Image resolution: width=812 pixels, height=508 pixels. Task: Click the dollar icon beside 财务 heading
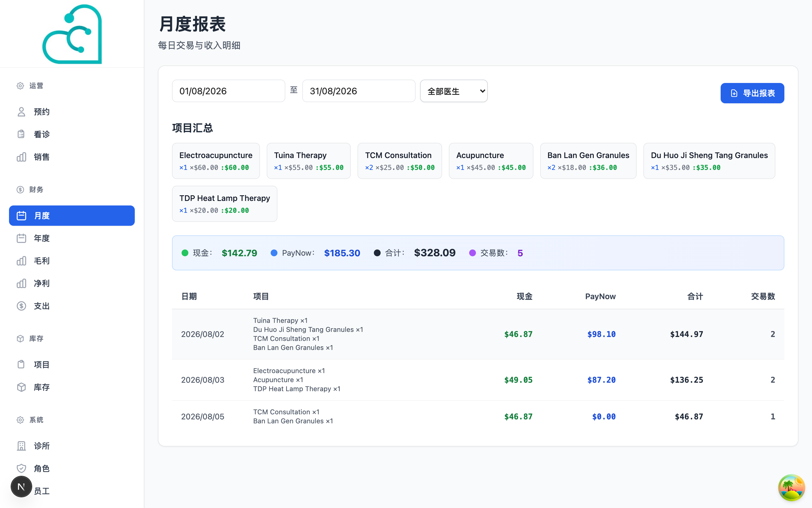(x=20, y=189)
